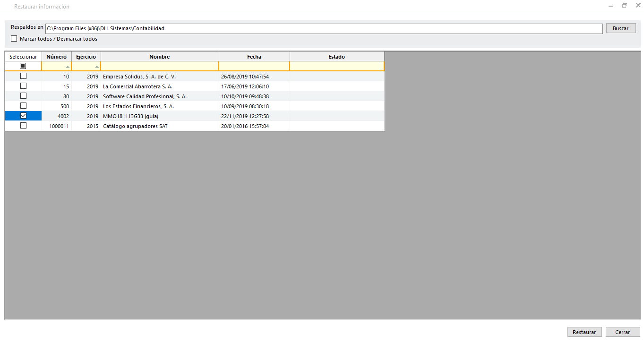
Task: Select checkbox for La Comercial Abarrotera
Action: tap(23, 86)
